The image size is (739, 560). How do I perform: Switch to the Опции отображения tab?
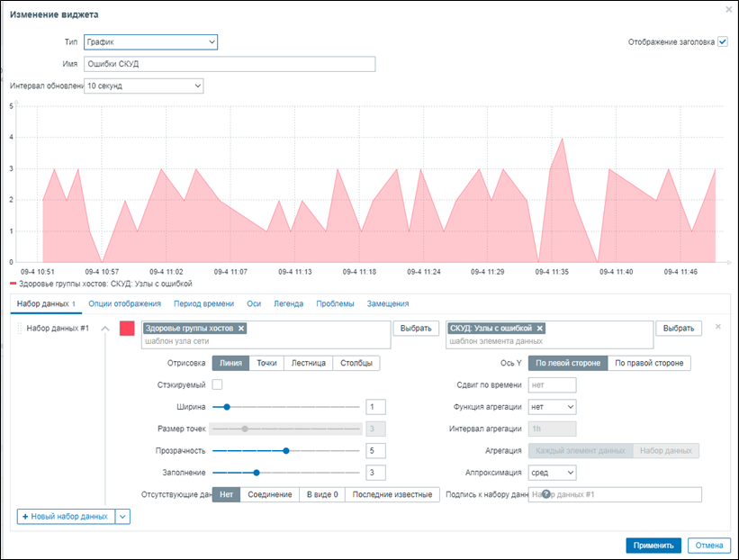[x=124, y=304]
